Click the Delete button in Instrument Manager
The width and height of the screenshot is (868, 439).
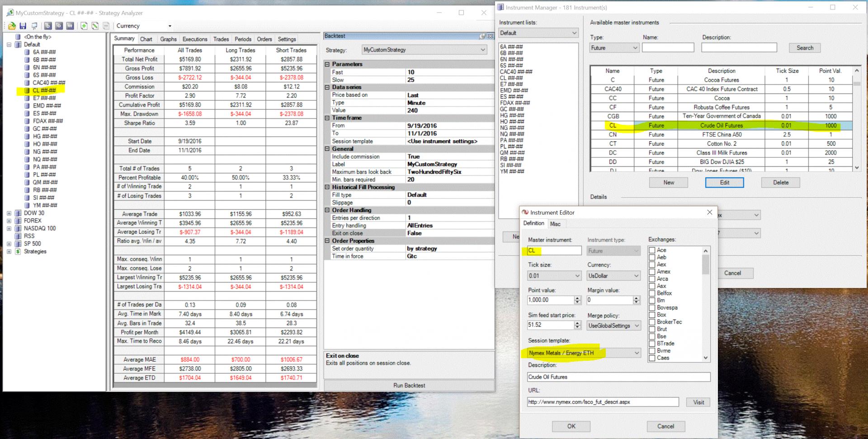pyautogui.click(x=781, y=183)
